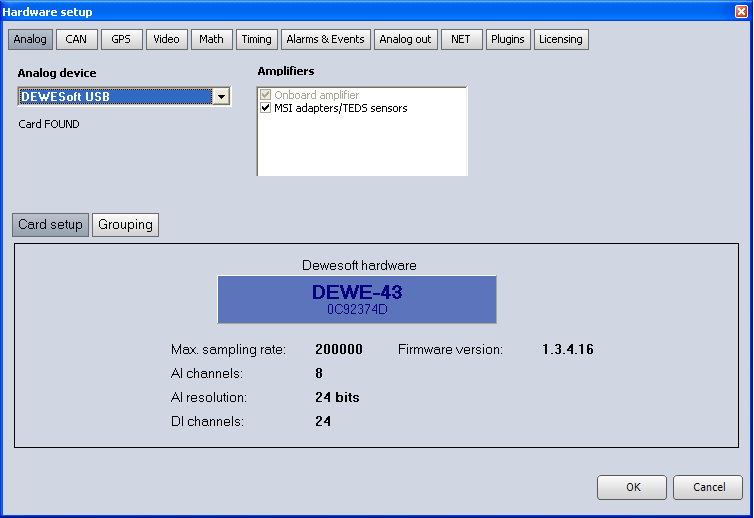Uncheck MSI adapters/TEDS sensors checkbox
Image resolution: width=754 pixels, height=518 pixels.
click(265, 108)
